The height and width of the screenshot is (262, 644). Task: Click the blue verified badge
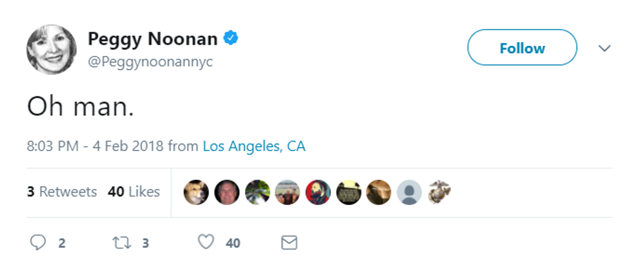tap(231, 38)
